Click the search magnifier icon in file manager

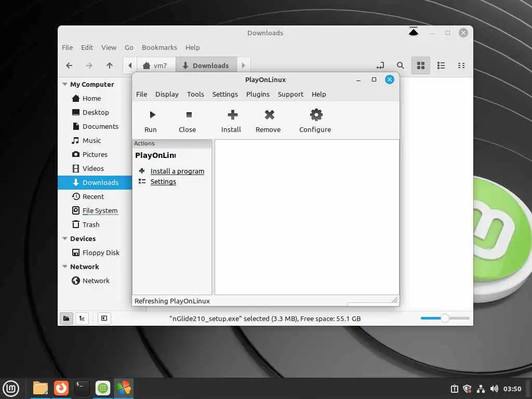[401, 65]
